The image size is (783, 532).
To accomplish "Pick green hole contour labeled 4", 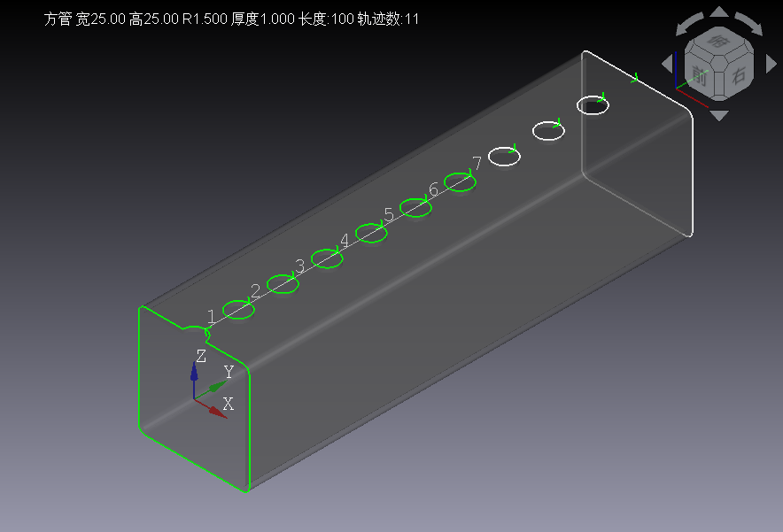I will click(371, 233).
